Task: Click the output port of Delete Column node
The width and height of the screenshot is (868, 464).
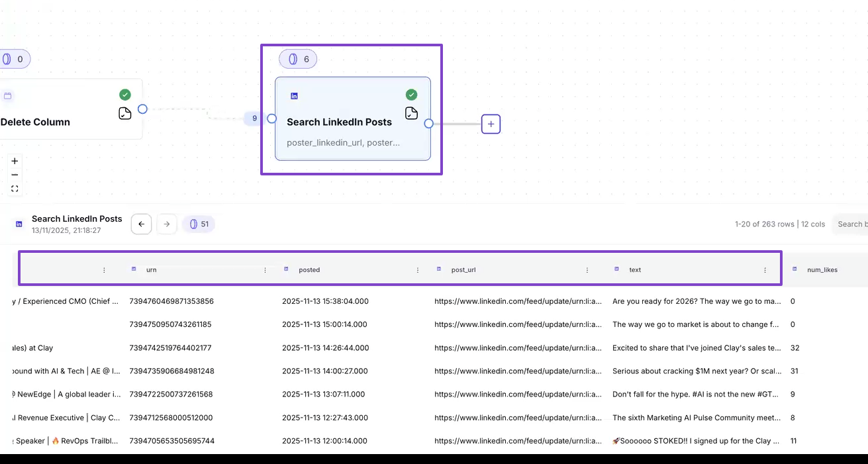Action: [142, 109]
